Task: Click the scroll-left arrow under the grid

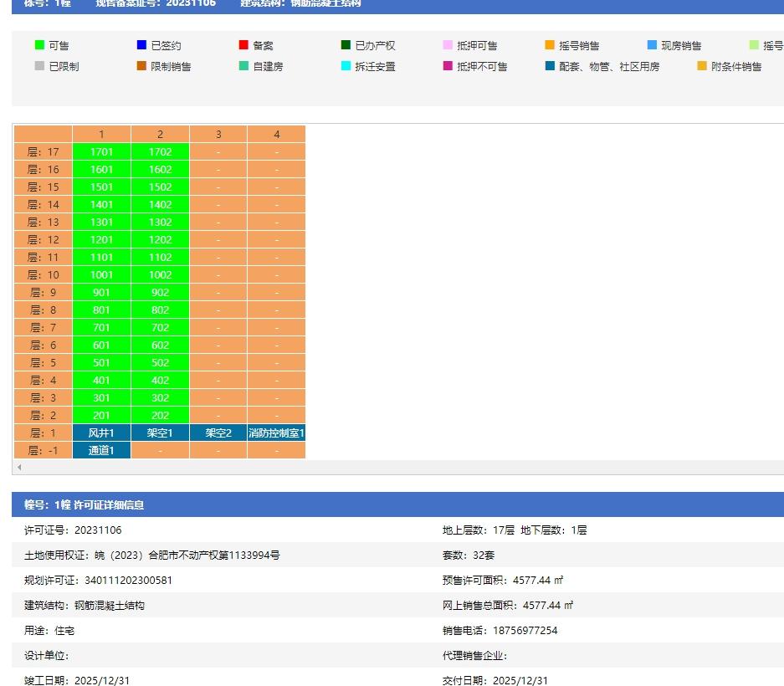Action: click(x=19, y=467)
